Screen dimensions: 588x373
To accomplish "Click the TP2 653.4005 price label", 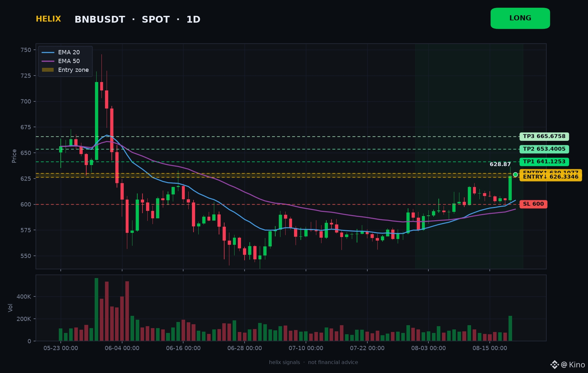I will pyautogui.click(x=544, y=149).
